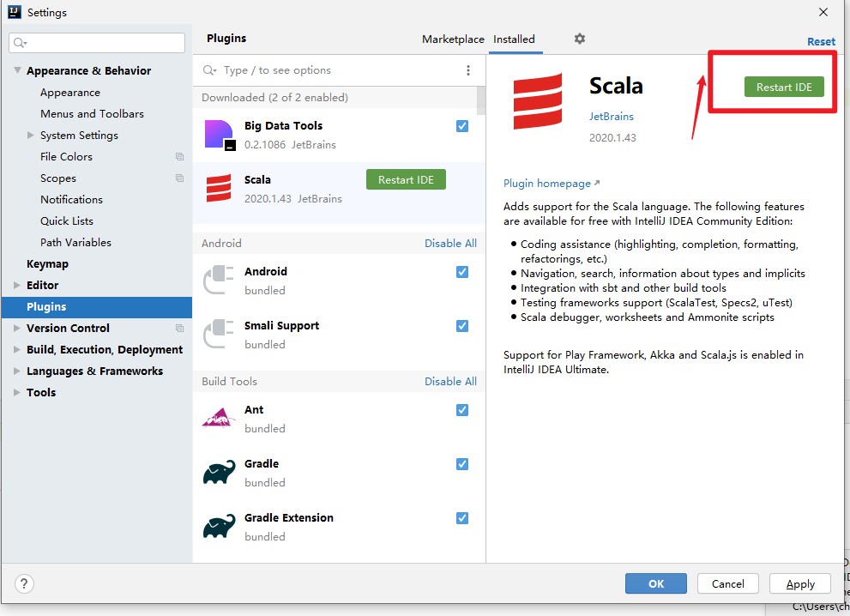Click the large Scala logo in details
The image size is (850, 616).
537,101
